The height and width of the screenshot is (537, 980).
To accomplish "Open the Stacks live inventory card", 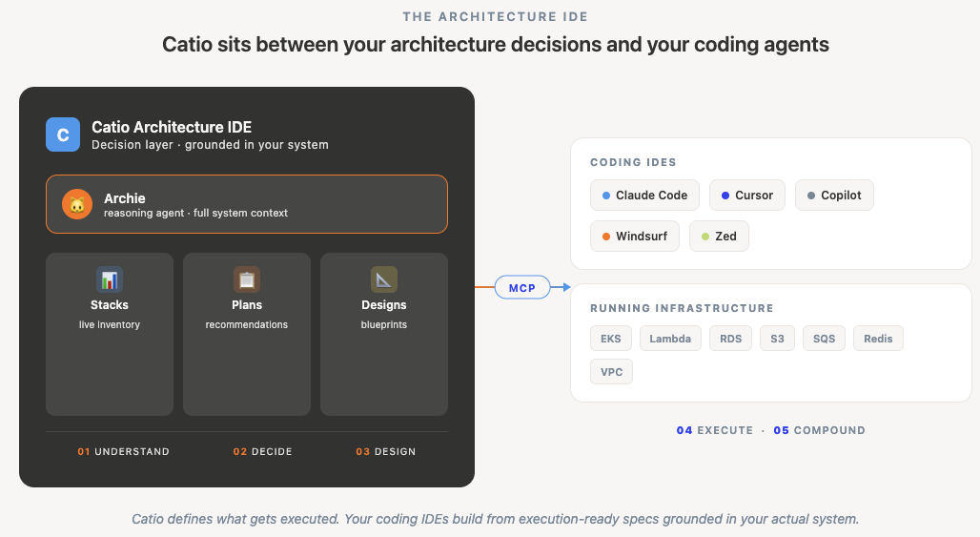I will pyautogui.click(x=110, y=335).
